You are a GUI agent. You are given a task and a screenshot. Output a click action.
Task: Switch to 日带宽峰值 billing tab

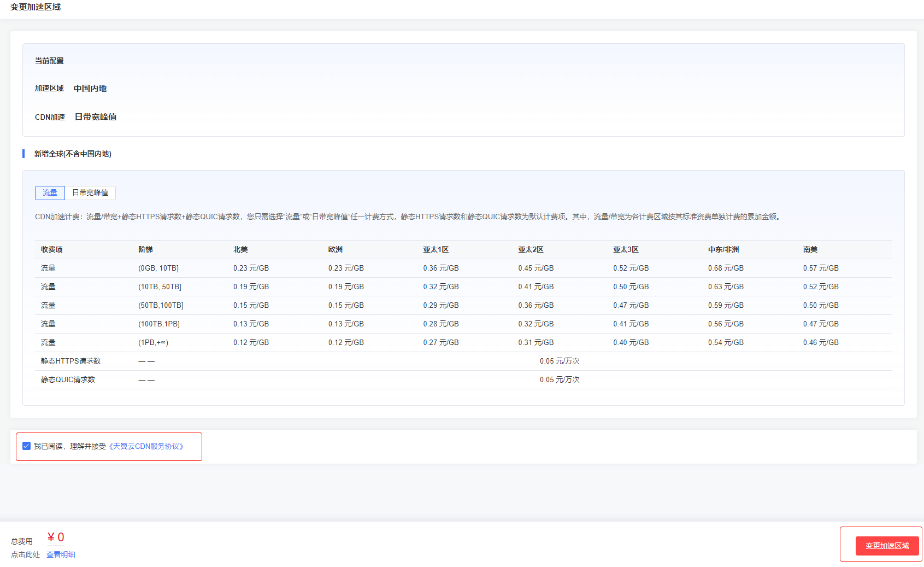(90, 192)
